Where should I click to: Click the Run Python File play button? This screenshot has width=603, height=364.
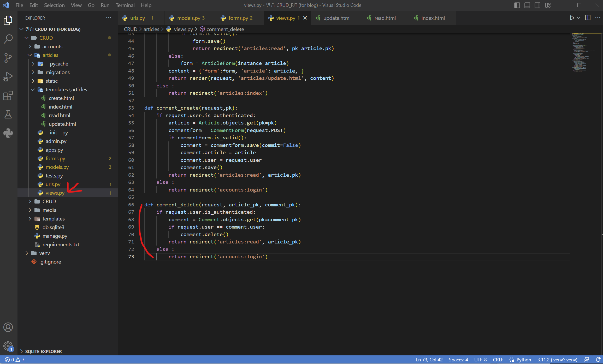572,18
